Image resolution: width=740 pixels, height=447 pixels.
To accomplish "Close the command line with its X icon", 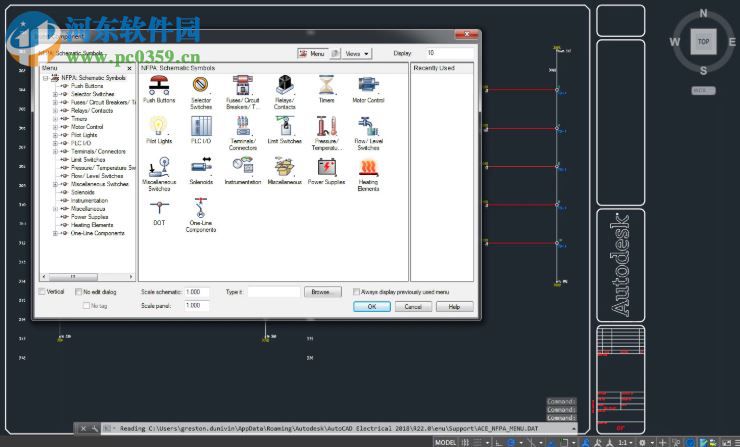I will click(83, 429).
